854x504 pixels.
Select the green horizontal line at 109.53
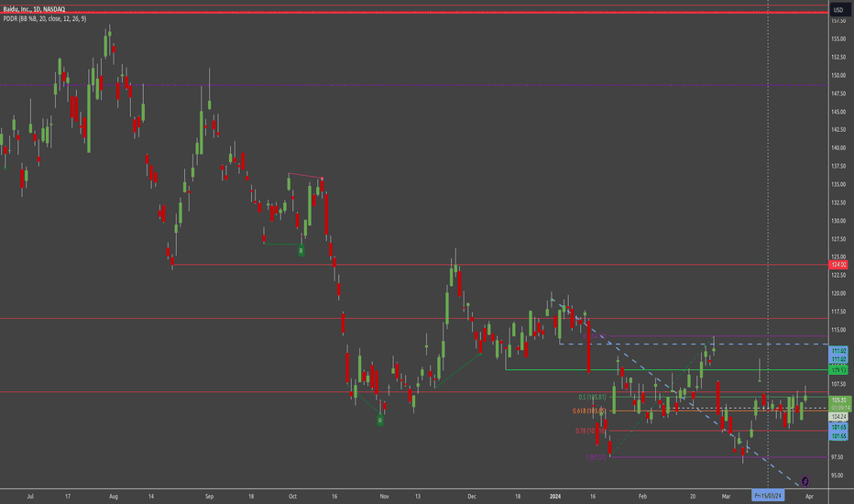tap(667, 370)
